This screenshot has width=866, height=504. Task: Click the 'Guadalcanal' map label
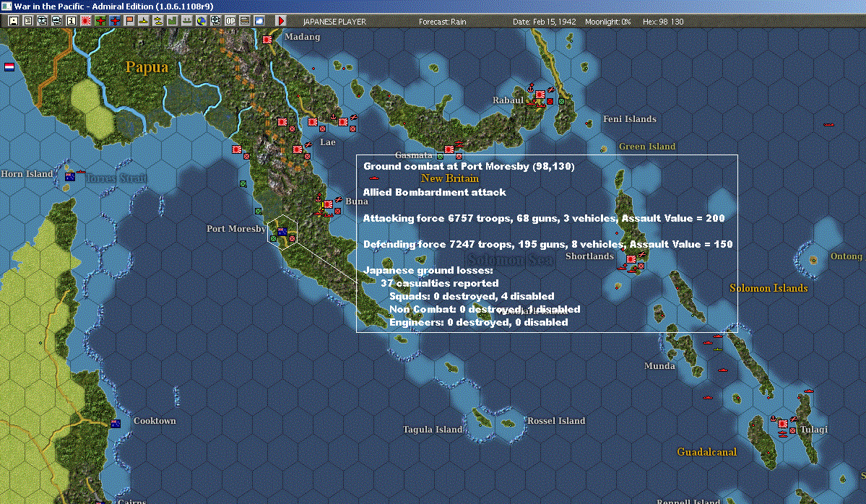tap(707, 451)
